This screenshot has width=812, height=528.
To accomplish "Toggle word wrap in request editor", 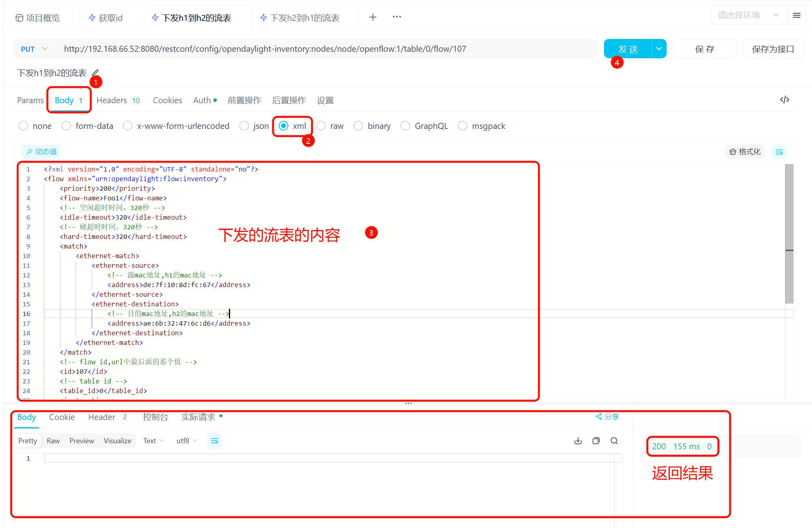I will click(779, 152).
